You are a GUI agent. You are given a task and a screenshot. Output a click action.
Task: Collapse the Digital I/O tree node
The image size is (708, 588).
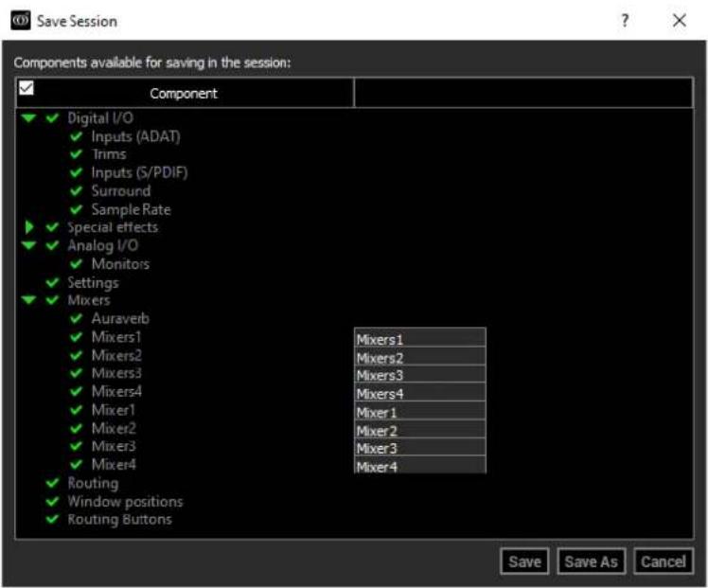(x=28, y=118)
